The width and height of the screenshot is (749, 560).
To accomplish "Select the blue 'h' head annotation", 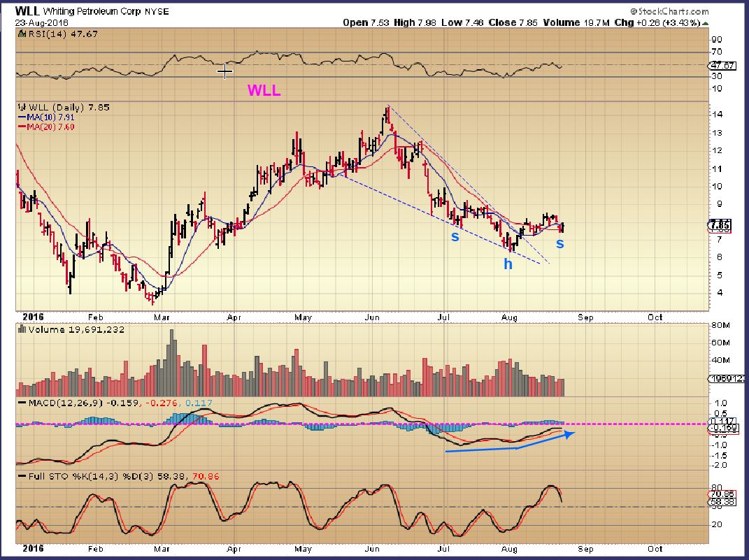I will pyautogui.click(x=508, y=264).
